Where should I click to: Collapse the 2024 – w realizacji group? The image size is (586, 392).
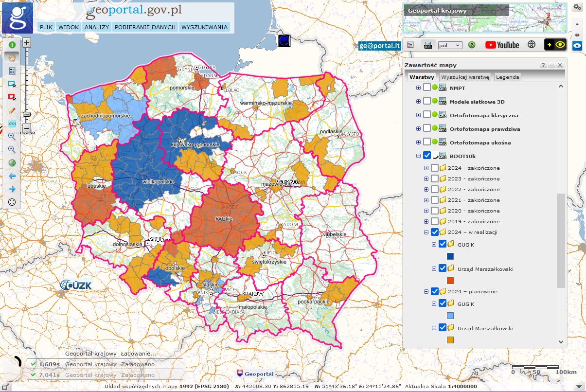click(426, 232)
